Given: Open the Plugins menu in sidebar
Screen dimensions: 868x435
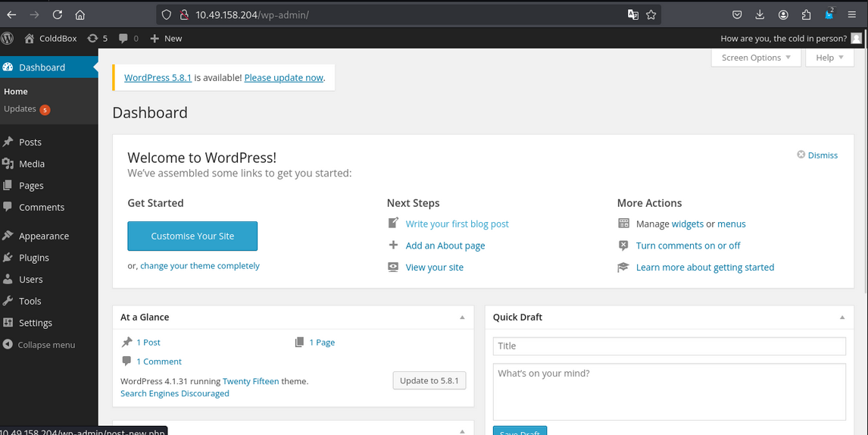Looking at the screenshot, I should pyautogui.click(x=33, y=258).
